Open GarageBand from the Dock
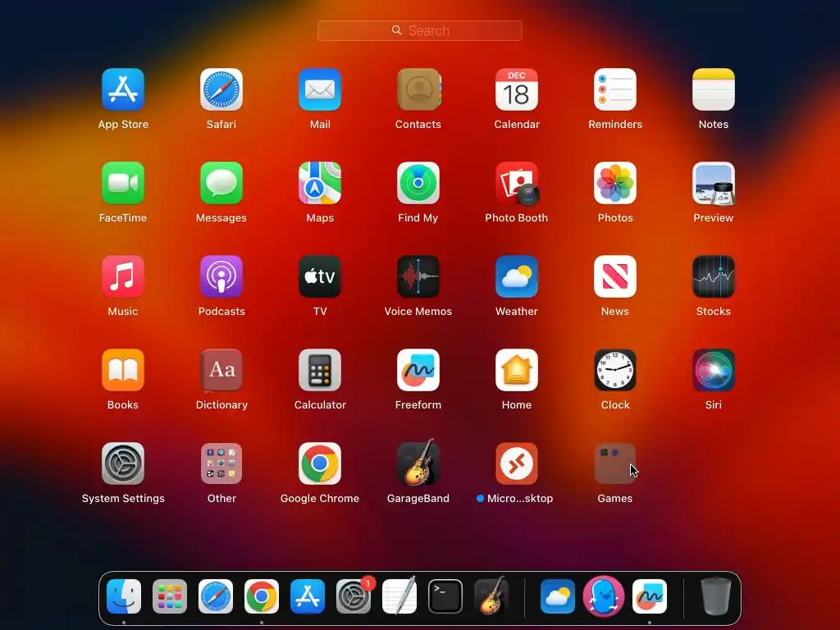The width and height of the screenshot is (840, 630). (491, 596)
